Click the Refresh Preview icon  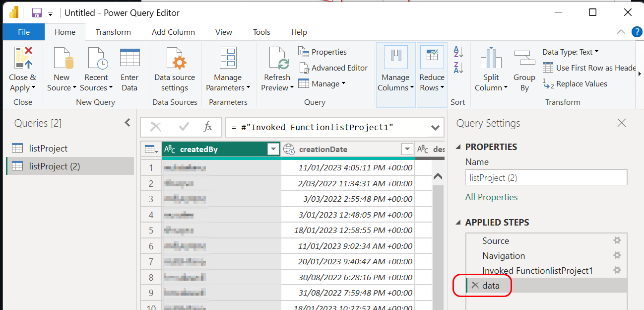pos(278,58)
